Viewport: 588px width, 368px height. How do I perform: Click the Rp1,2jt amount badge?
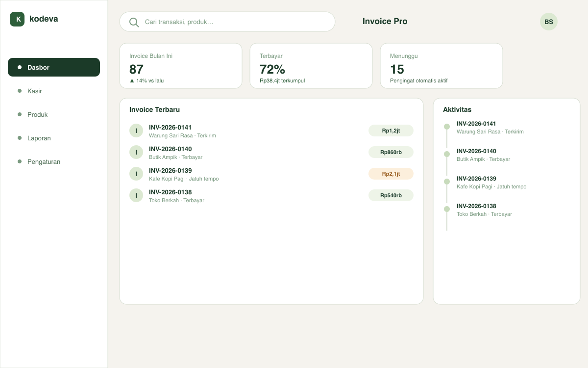(x=391, y=131)
